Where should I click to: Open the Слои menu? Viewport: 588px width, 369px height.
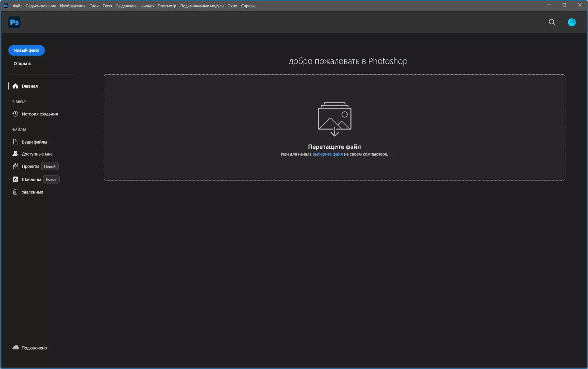tap(94, 6)
